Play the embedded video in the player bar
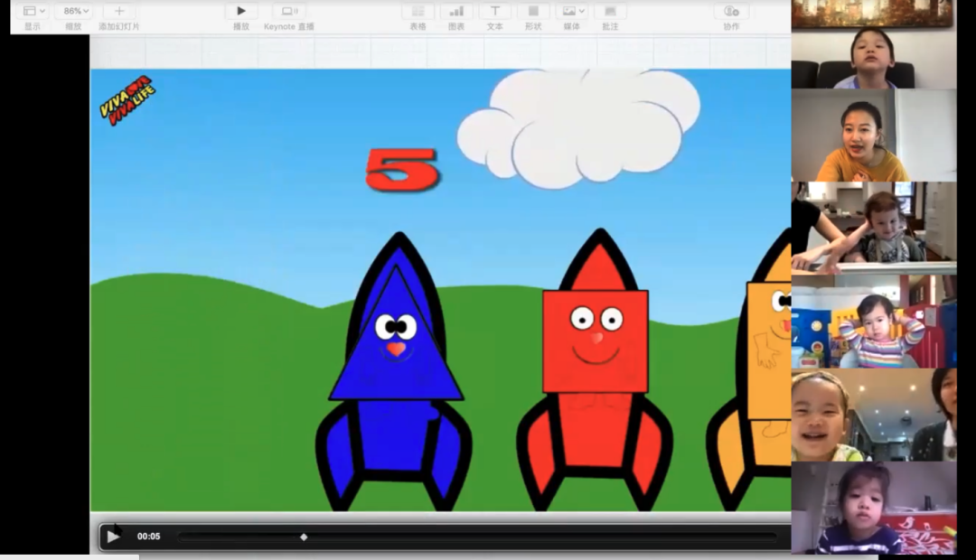This screenshot has width=976, height=560. tap(113, 537)
